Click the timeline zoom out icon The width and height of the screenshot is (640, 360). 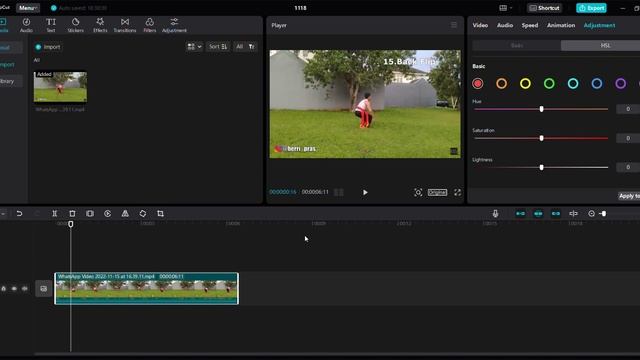pyautogui.click(x=591, y=213)
